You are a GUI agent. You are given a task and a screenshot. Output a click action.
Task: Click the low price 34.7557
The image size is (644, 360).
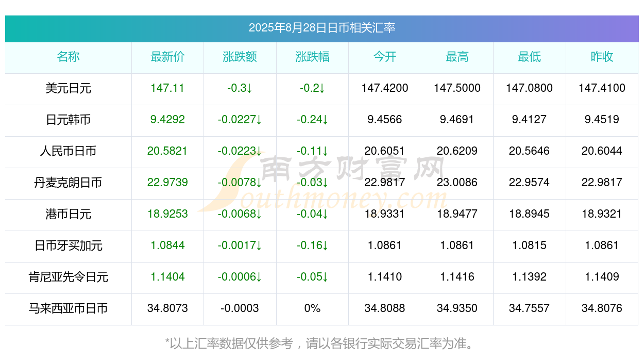[x=530, y=308]
